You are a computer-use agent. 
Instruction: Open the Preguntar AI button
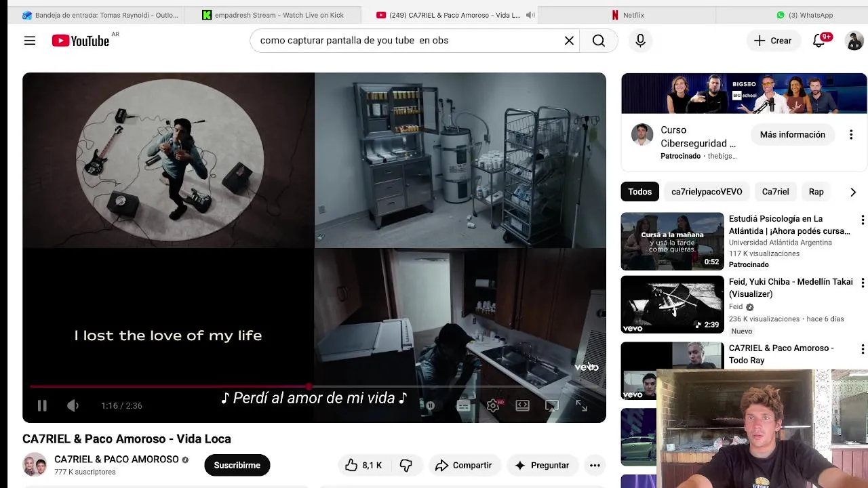(542, 466)
